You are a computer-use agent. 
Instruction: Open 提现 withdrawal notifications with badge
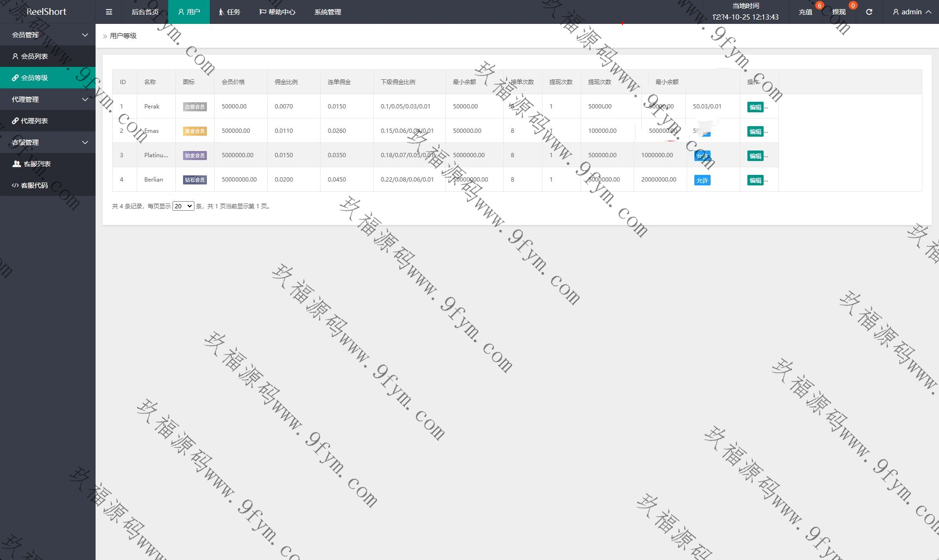(839, 12)
